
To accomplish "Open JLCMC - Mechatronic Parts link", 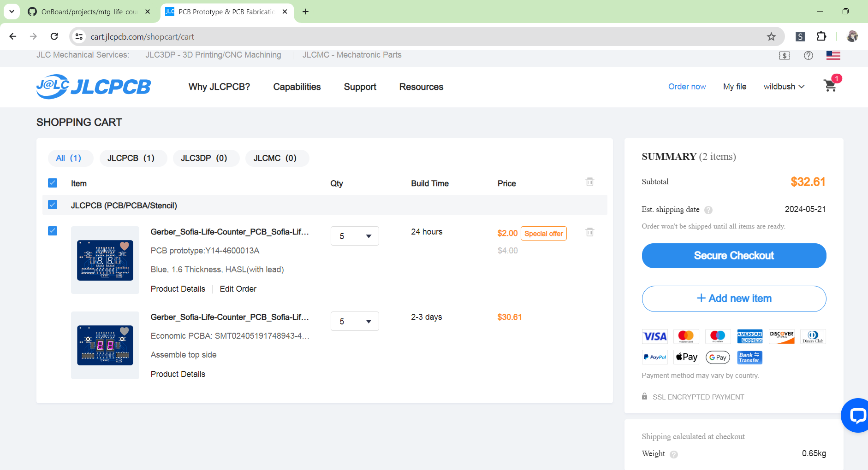I will pos(352,55).
